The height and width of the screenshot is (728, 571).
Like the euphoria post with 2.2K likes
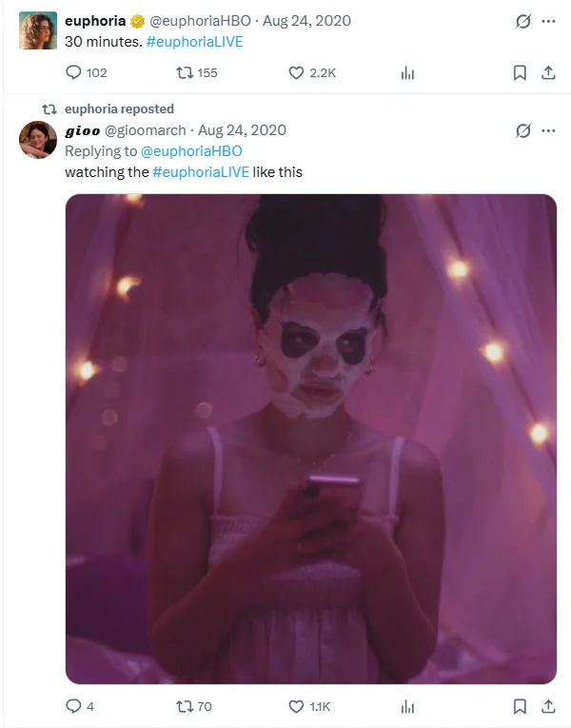point(296,72)
